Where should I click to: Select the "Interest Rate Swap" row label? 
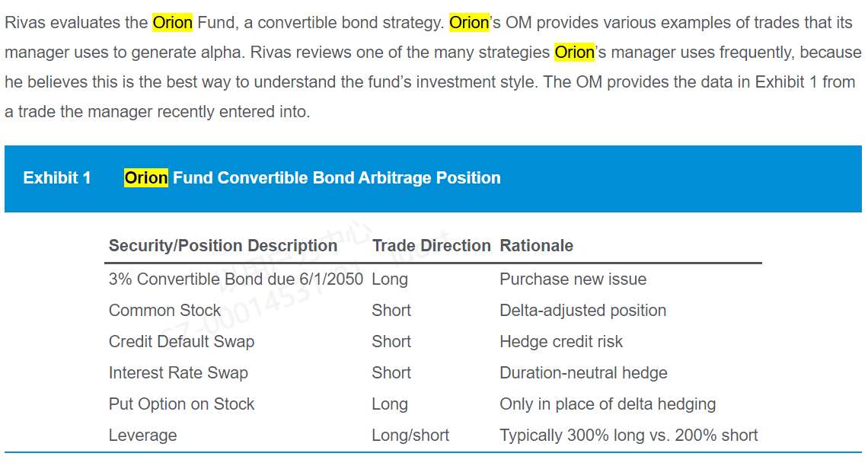pos(178,373)
